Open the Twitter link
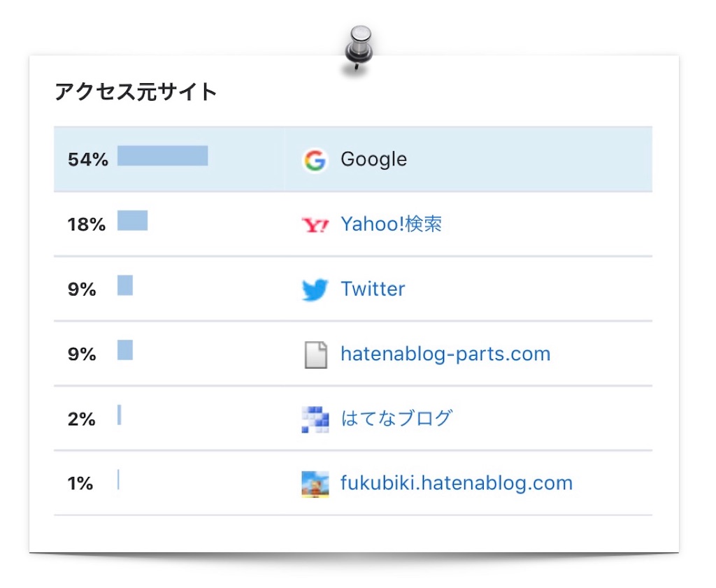Image resolution: width=716 pixels, height=588 pixels. pos(373,289)
